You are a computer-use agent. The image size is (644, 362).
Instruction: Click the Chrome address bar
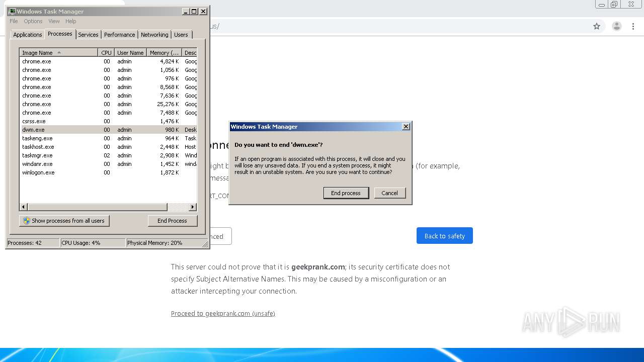click(x=397, y=26)
